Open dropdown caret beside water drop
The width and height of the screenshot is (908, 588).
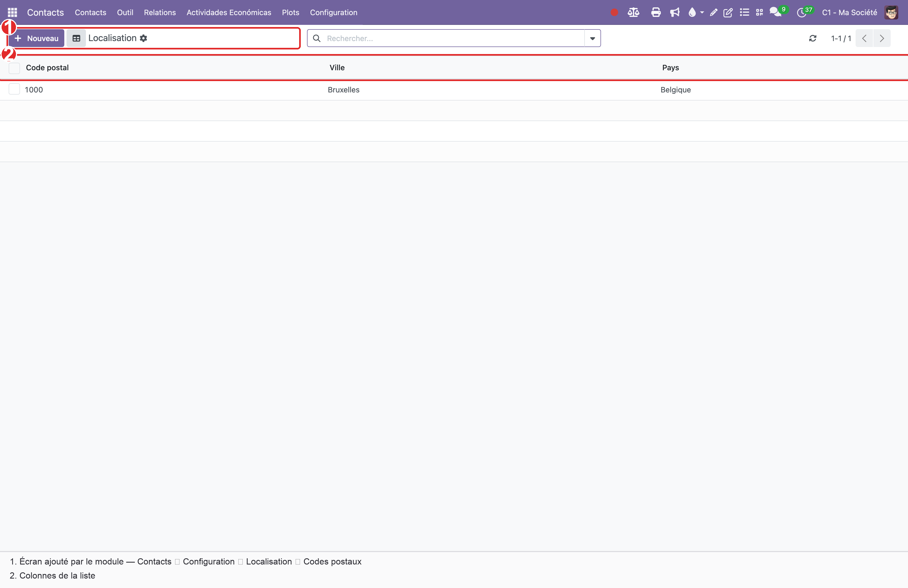click(x=702, y=13)
